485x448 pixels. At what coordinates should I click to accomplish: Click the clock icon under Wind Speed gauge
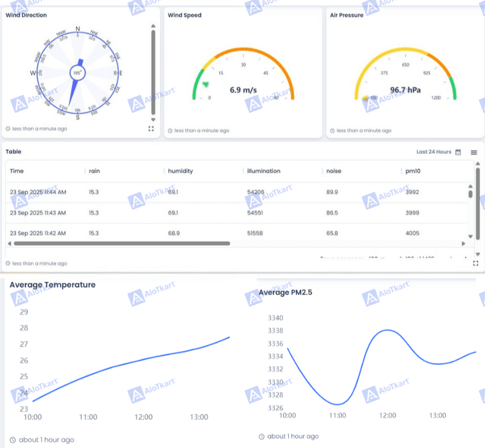coord(170,131)
